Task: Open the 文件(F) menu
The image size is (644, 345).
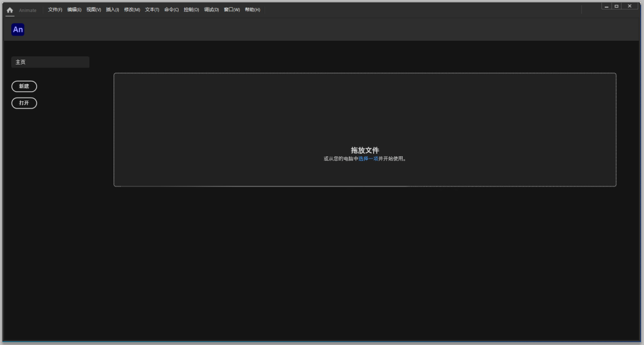Action: click(55, 10)
